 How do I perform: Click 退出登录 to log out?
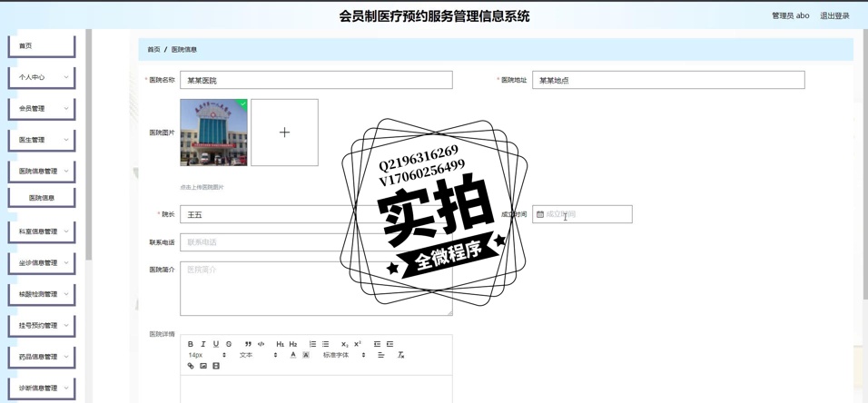tap(834, 15)
